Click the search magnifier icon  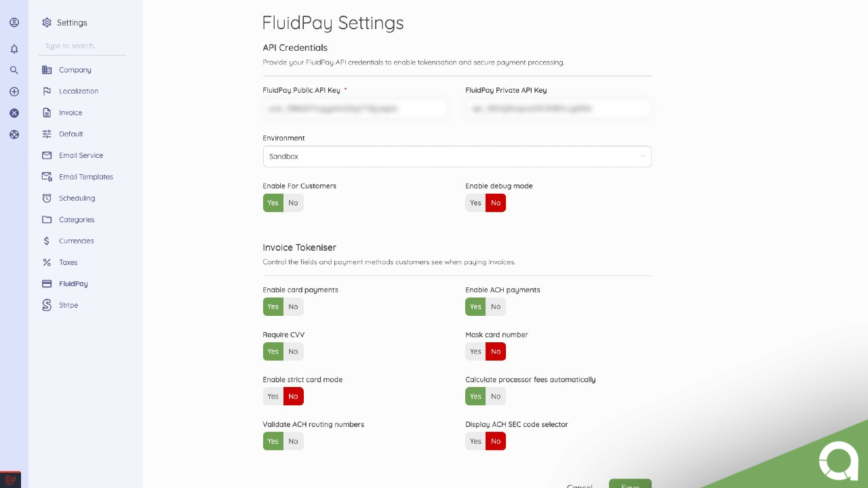pyautogui.click(x=14, y=70)
